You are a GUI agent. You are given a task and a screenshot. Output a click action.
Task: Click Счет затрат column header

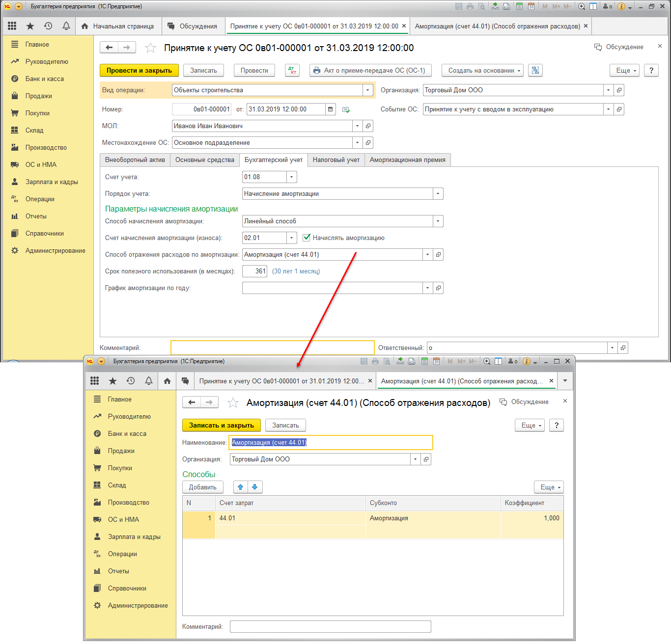point(290,503)
